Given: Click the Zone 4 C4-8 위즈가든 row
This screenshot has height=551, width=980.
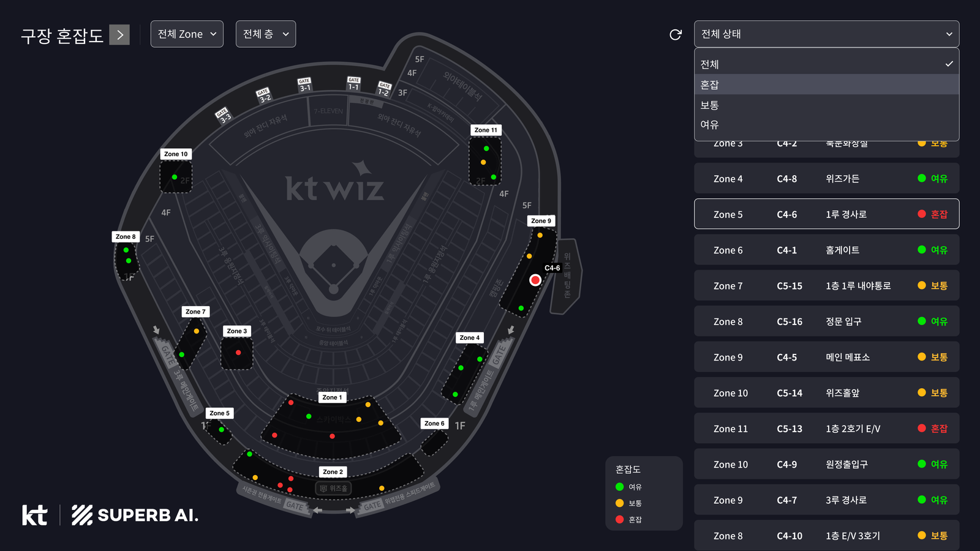Looking at the screenshot, I should tap(826, 179).
